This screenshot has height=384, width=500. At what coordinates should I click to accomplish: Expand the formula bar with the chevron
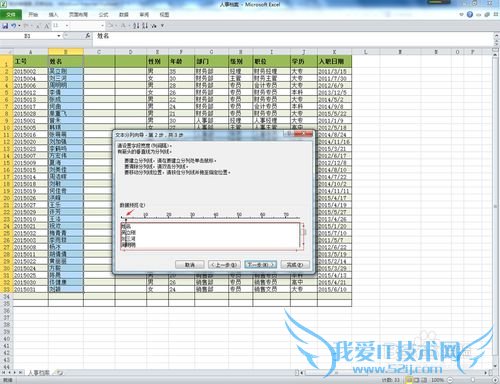[496, 36]
